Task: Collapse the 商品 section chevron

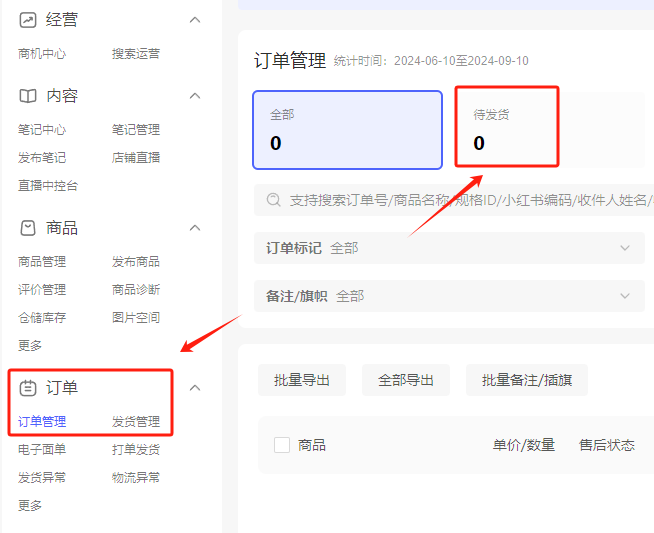Action: (x=195, y=228)
